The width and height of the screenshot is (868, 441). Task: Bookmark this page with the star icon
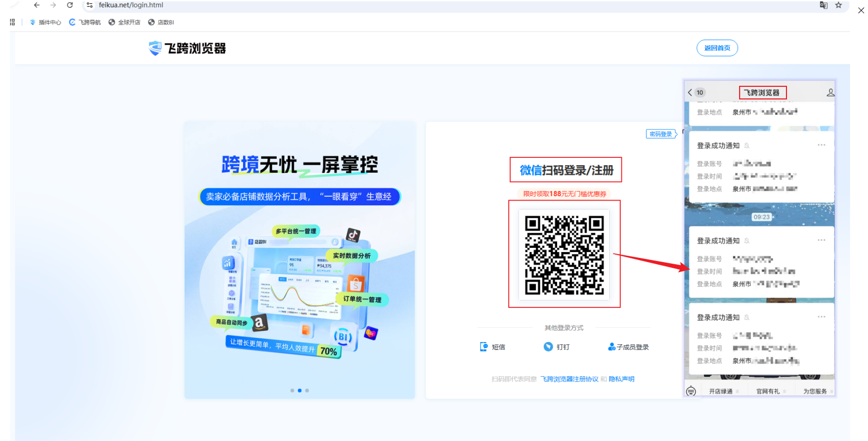click(x=839, y=5)
